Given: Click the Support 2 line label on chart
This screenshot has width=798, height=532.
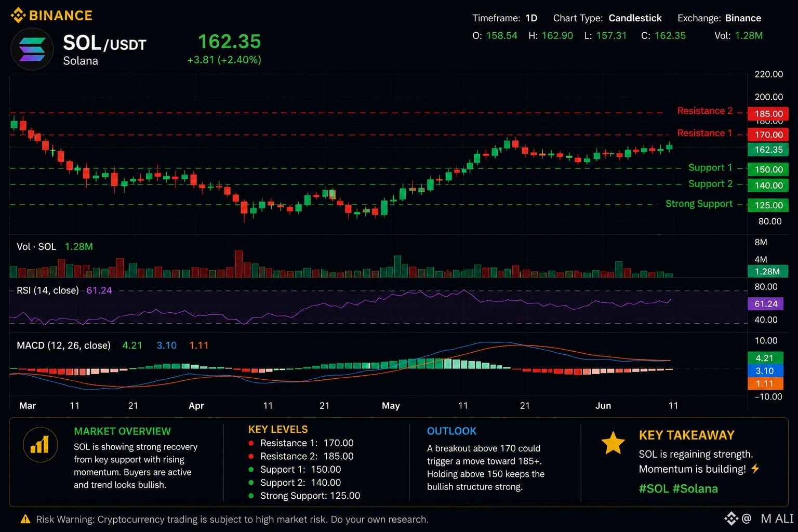Looking at the screenshot, I should [710, 184].
